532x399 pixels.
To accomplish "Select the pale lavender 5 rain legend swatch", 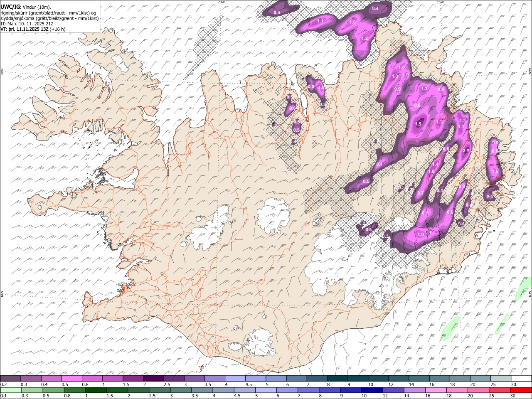I will tap(266, 390).
